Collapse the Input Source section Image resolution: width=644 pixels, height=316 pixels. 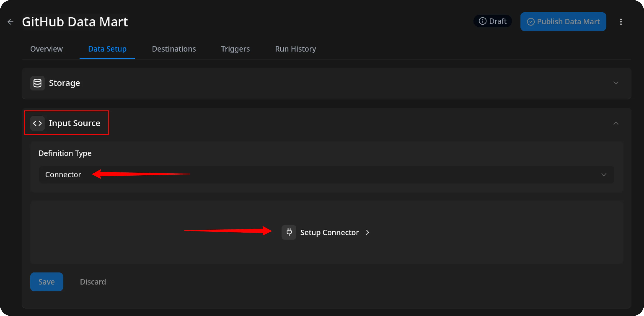point(616,123)
